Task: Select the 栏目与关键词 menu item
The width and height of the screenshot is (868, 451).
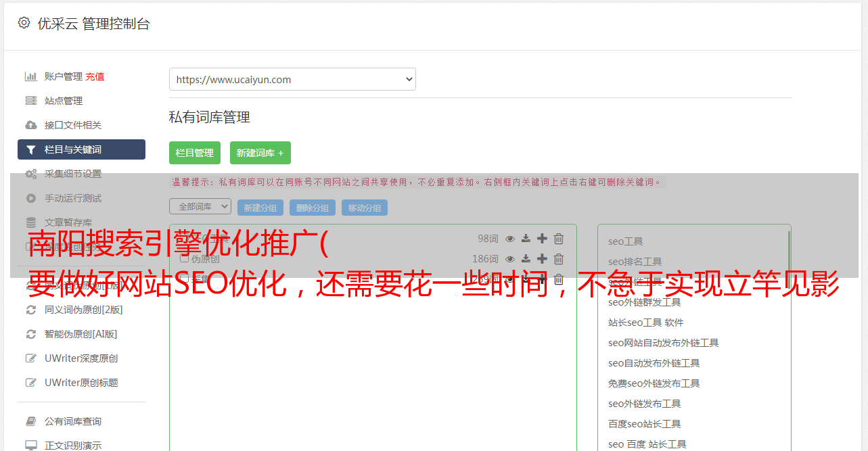Action: click(x=81, y=149)
